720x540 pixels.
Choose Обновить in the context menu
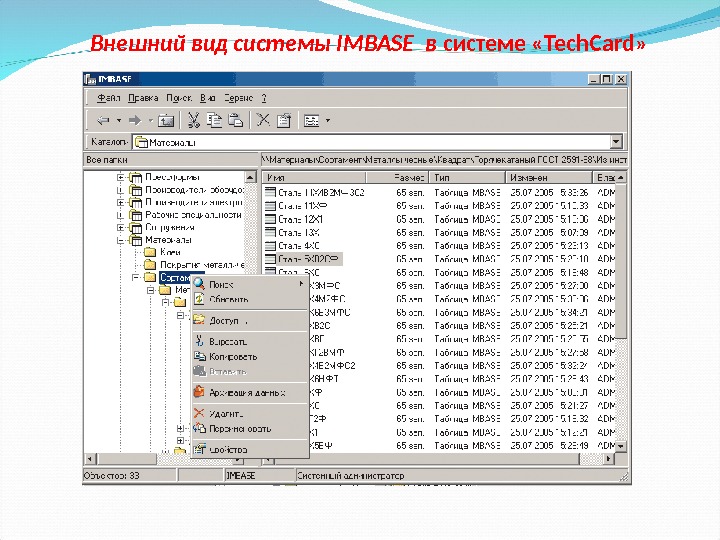coord(249,299)
